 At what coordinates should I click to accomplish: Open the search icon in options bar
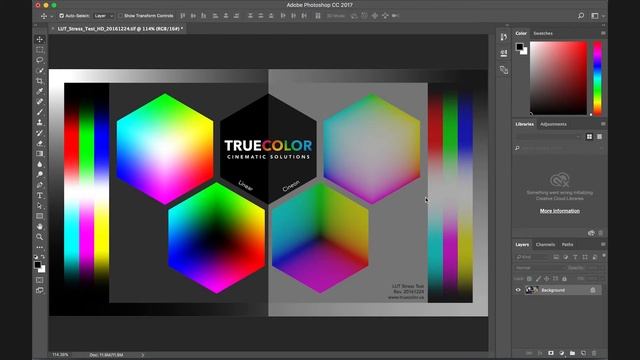tap(581, 16)
